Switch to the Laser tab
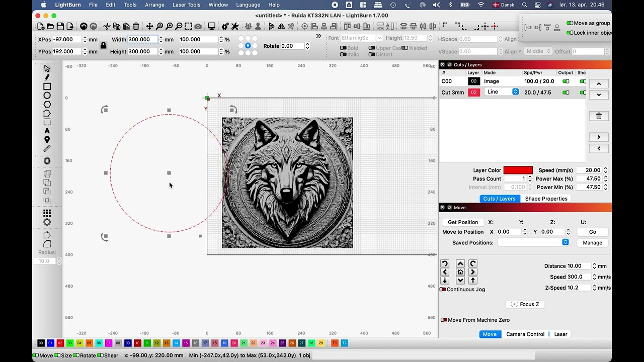 (560, 334)
